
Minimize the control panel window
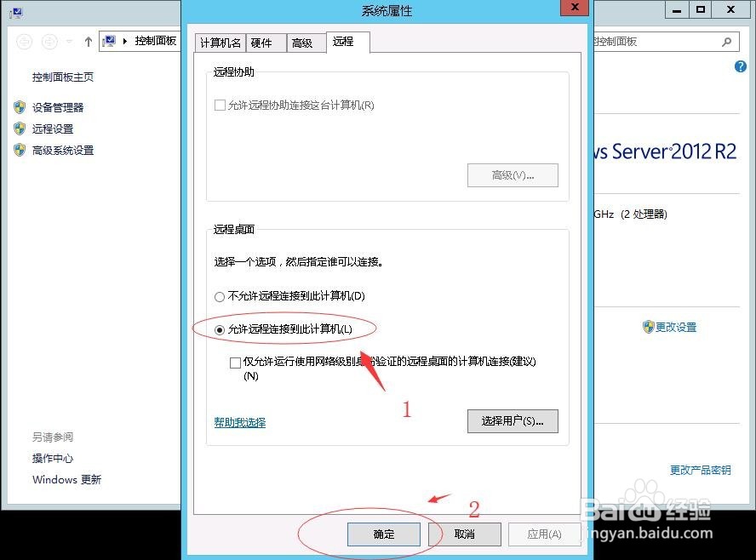click(677, 9)
